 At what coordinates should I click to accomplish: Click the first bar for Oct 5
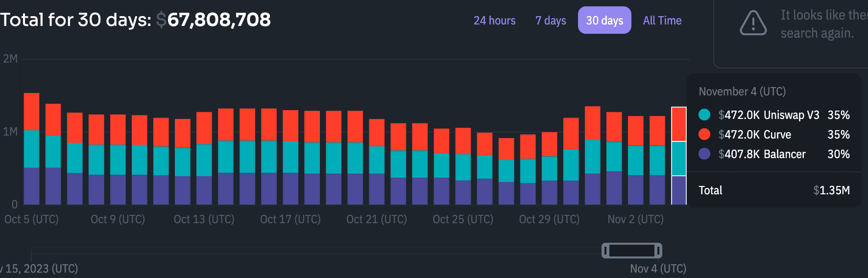(x=31, y=149)
